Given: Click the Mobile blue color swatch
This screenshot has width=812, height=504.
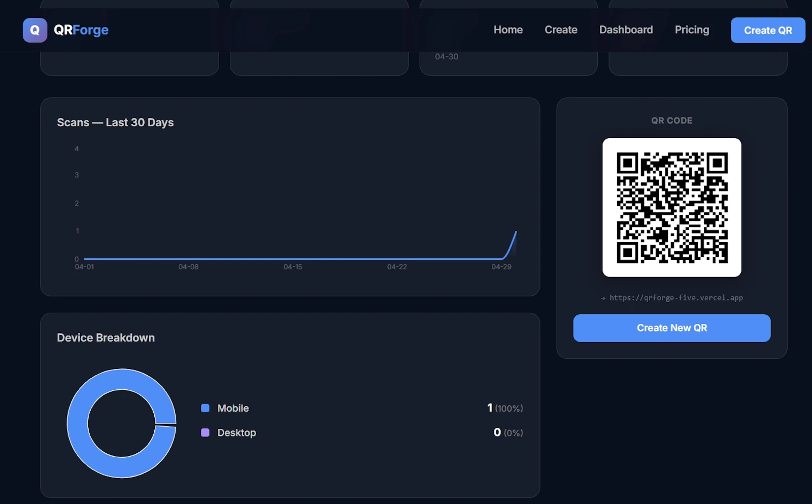Looking at the screenshot, I should click(x=205, y=408).
